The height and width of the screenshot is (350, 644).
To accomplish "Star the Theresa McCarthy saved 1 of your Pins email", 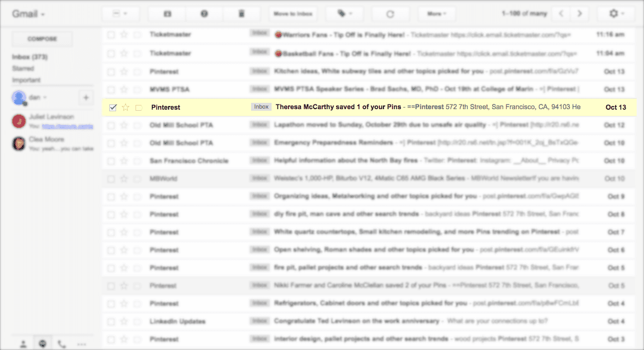I will coord(125,107).
